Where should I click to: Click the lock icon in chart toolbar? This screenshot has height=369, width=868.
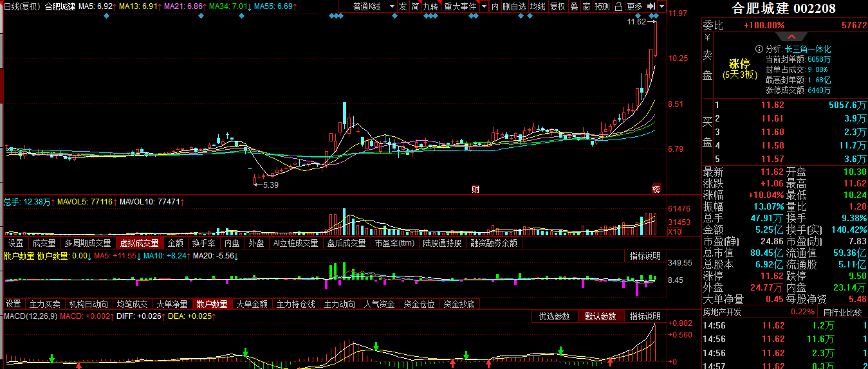point(618,6)
